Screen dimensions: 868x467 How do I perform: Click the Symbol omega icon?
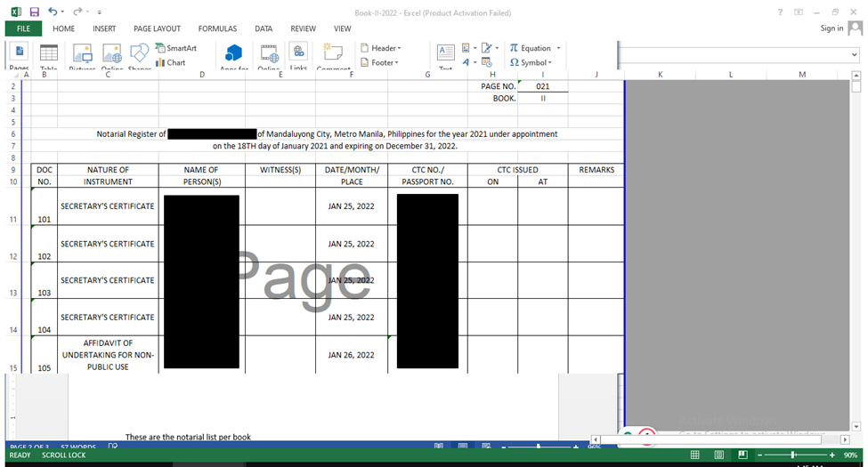[515, 62]
